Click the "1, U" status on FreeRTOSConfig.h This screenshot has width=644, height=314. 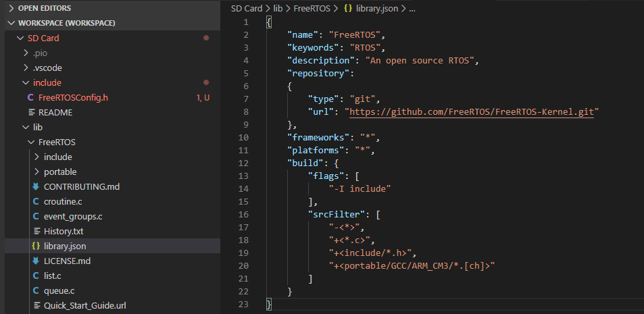tap(203, 98)
